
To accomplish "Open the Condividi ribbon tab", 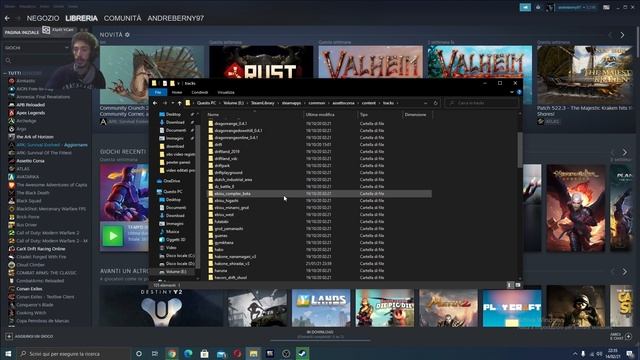I will (x=200, y=92).
